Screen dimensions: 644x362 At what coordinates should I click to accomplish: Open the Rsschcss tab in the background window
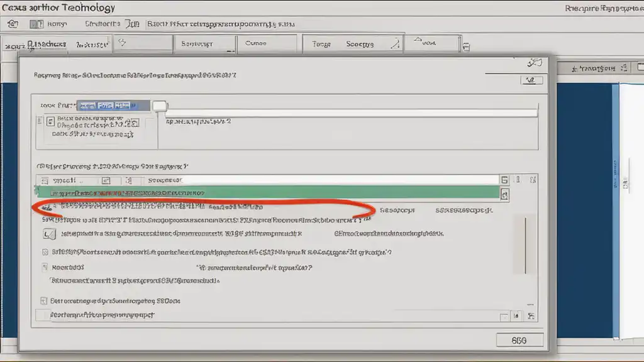coord(47,44)
